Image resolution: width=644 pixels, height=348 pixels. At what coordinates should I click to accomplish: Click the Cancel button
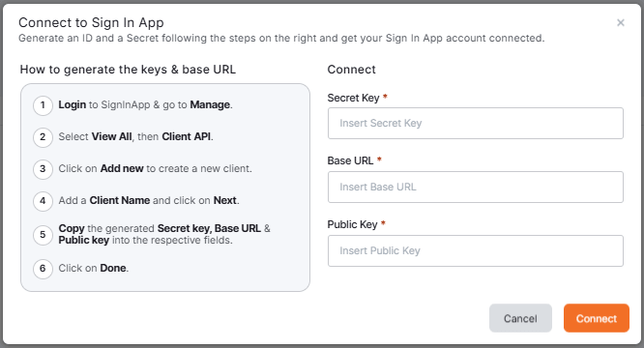520,318
